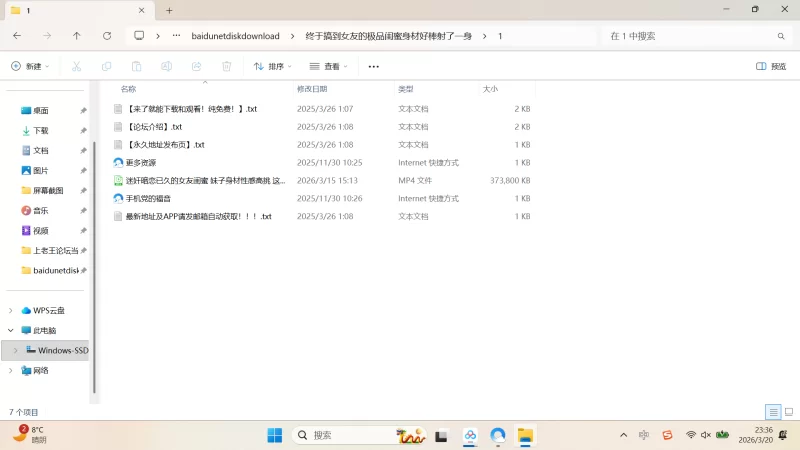
Task: Open the 音乐 folder in the sidebar
Action: pyautogui.click(x=40, y=210)
